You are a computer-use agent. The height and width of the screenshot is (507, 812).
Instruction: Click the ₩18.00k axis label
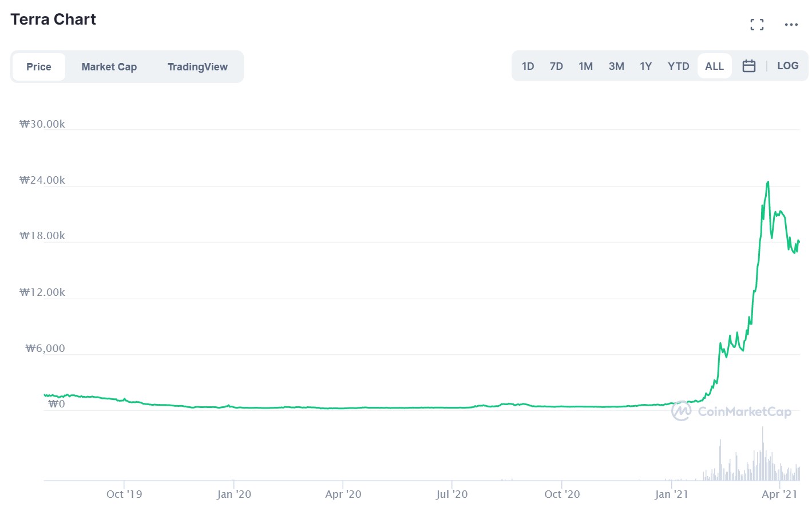click(x=42, y=236)
